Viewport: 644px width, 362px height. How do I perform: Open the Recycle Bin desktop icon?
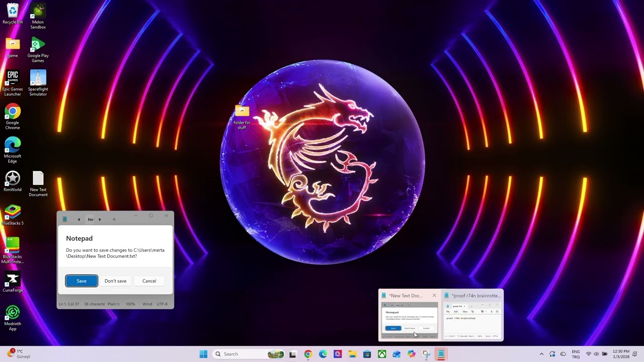coord(13,14)
